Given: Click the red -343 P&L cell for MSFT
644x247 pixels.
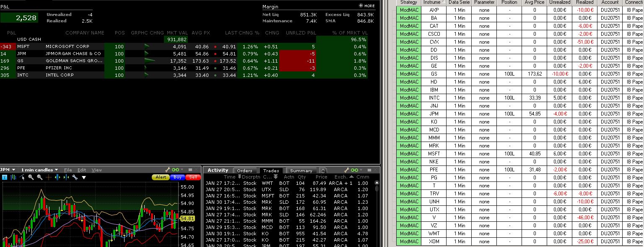Looking at the screenshot, I should click(8, 47).
